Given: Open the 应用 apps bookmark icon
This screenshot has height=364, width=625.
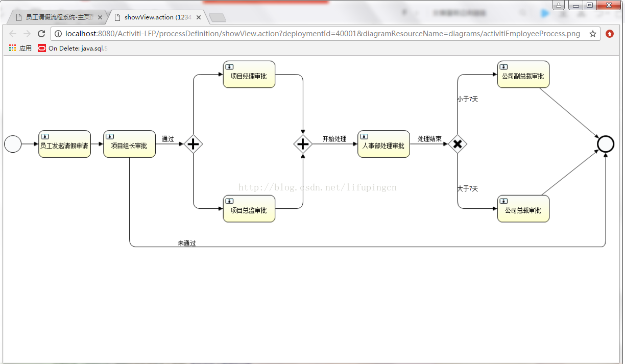Looking at the screenshot, I should [x=13, y=48].
